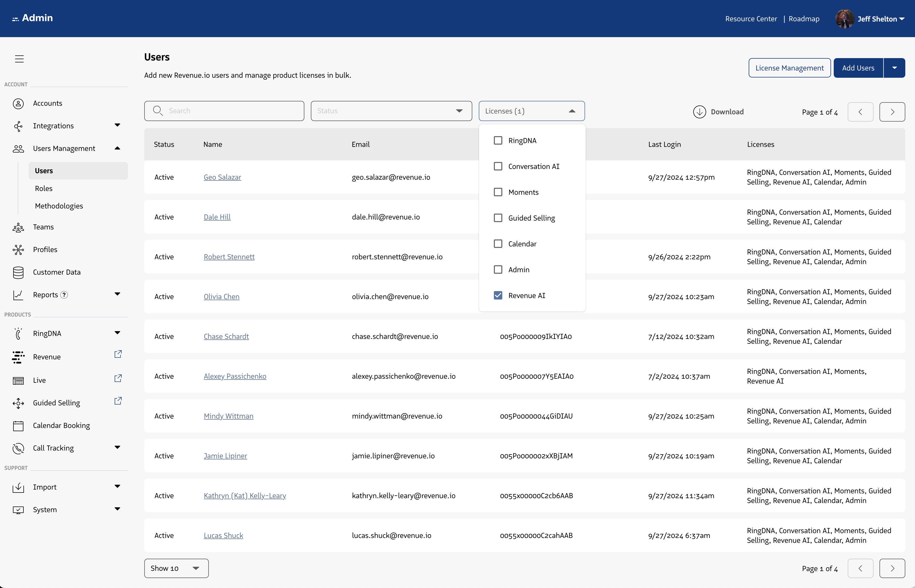The image size is (915, 588).
Task: Click the Download circle arrow icon
Action: (x=699, y=112)
